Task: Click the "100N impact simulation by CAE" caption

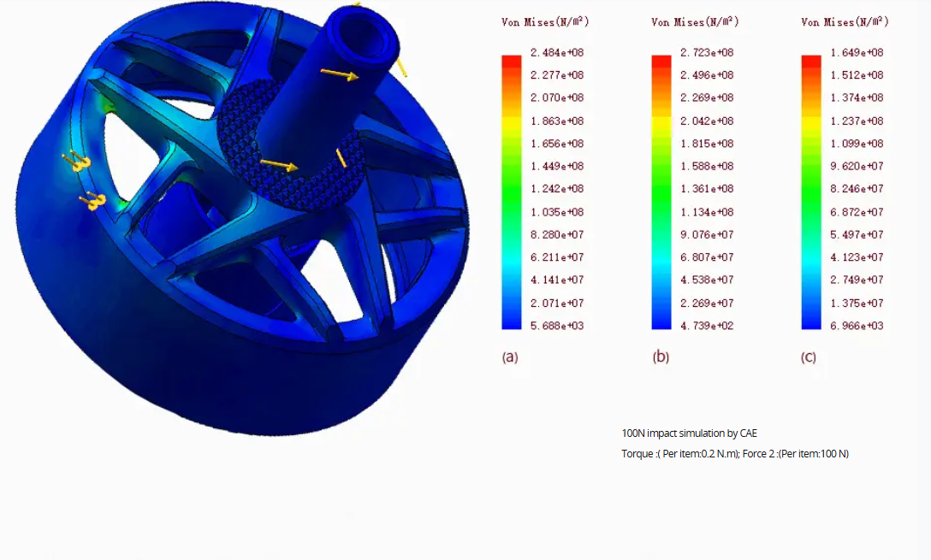Action: [689, 433]
